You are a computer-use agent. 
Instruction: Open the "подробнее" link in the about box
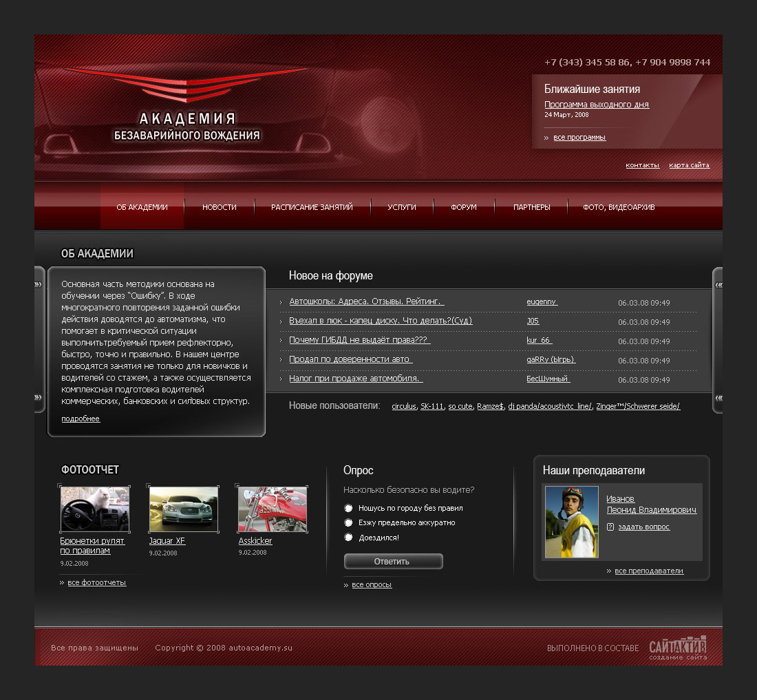80,418
